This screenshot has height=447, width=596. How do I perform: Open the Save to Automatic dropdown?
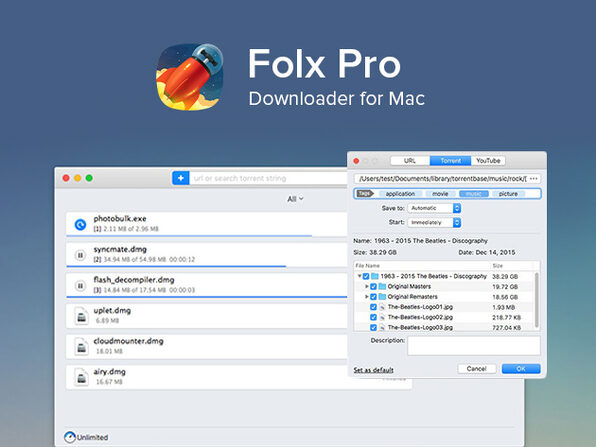coord(434,208)
